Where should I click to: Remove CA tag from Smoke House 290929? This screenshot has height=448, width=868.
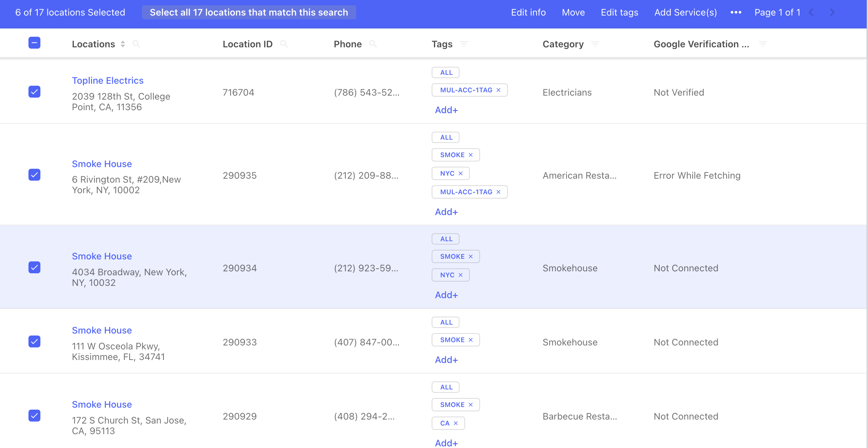456,424
